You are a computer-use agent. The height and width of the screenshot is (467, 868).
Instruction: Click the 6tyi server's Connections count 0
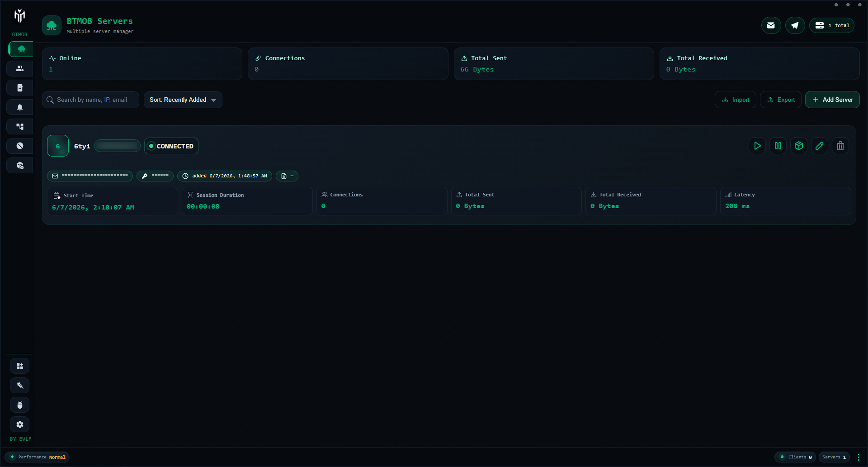point(323,206)
